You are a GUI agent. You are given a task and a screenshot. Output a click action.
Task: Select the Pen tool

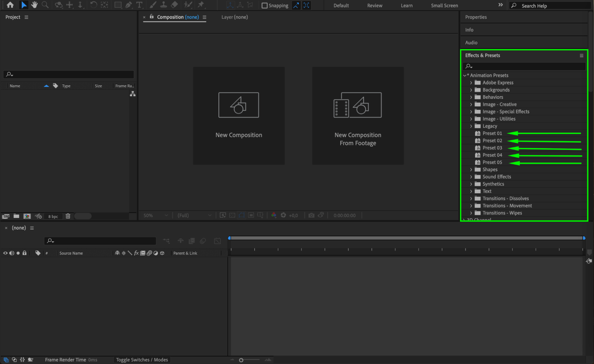pos(128,5)
